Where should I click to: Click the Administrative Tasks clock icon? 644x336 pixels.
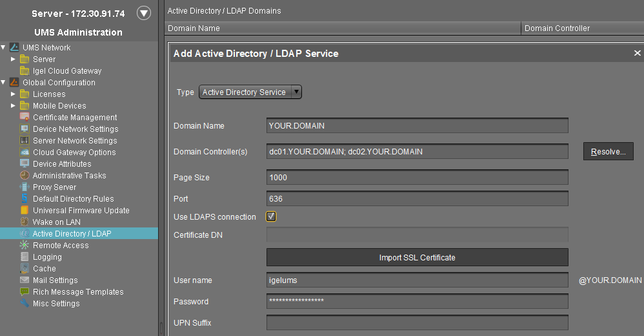(x=25, y=176)
